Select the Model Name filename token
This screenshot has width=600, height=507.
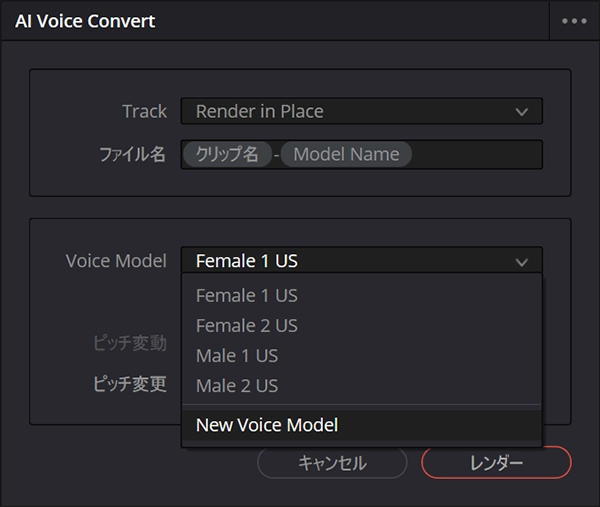pyautogui.click(x=346, y=154)
